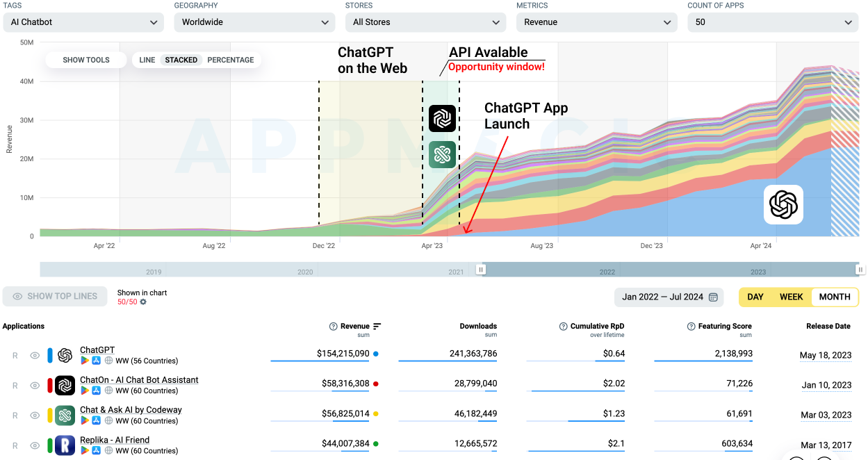Click globe icon in Replika row
The image size is (868, 460).
click(108, 450)
